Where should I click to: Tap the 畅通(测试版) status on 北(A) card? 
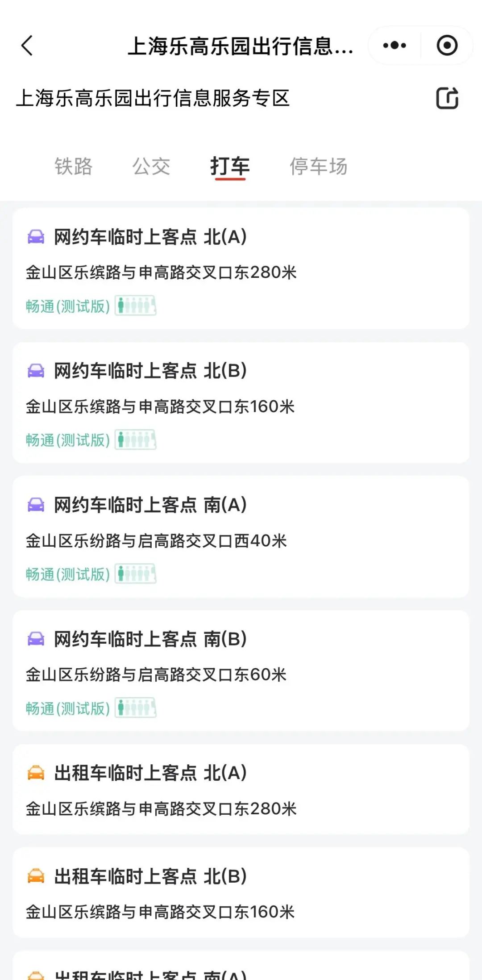tap(68, 306)
